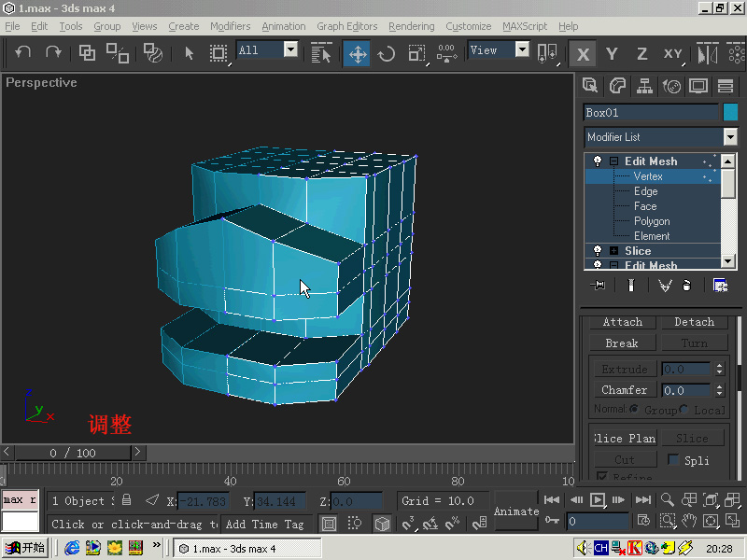This screenshot has height=560, width=747.
Task: Open the Create command panel tab
Action: [x=590, y=86]
